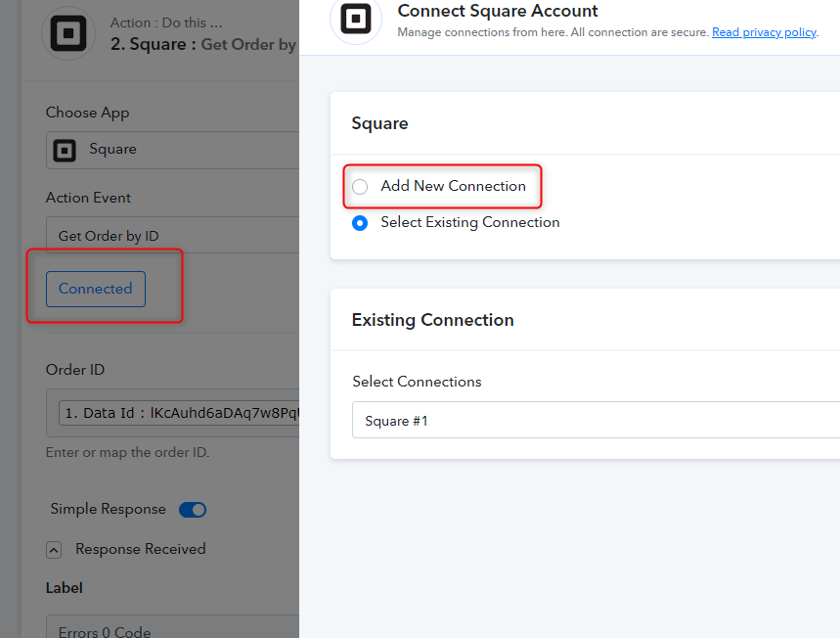Click the Existing Connection section heading
The width and height of the screenshot is (840, 638).
[432, 320]
